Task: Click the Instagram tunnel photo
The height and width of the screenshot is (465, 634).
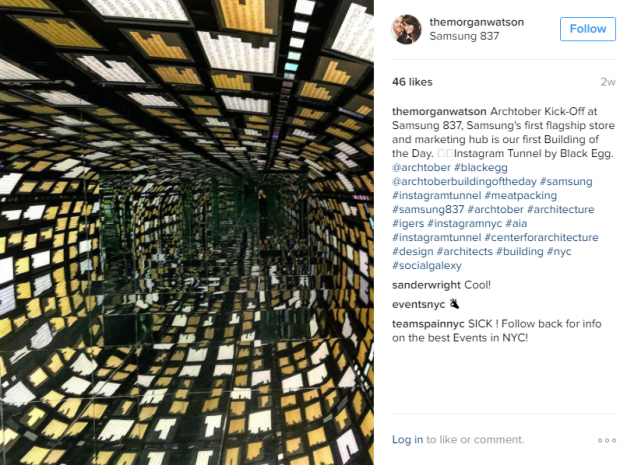Action: click(x=187, y=232)
